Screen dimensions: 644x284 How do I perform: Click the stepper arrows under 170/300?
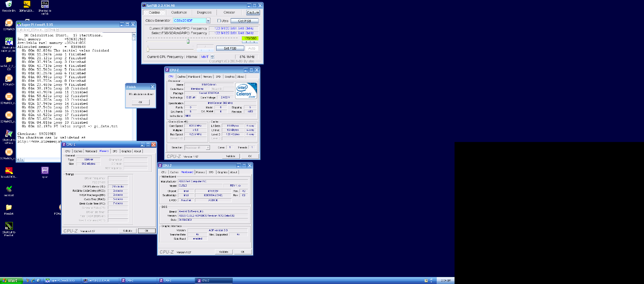click(250, 42)
